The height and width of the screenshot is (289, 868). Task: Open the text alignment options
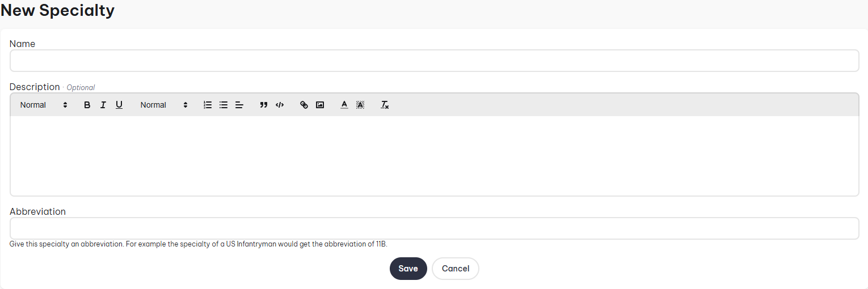click(x=239, y=105)
